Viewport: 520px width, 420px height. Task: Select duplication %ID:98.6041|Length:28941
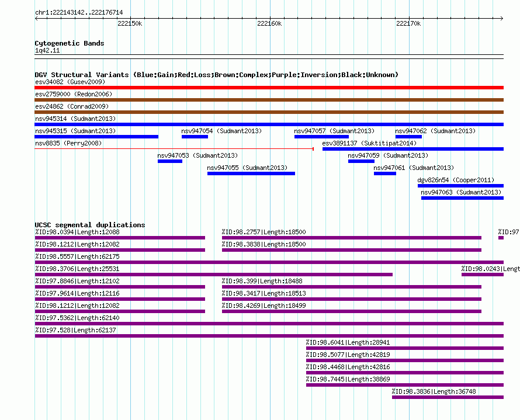(405, 348)
